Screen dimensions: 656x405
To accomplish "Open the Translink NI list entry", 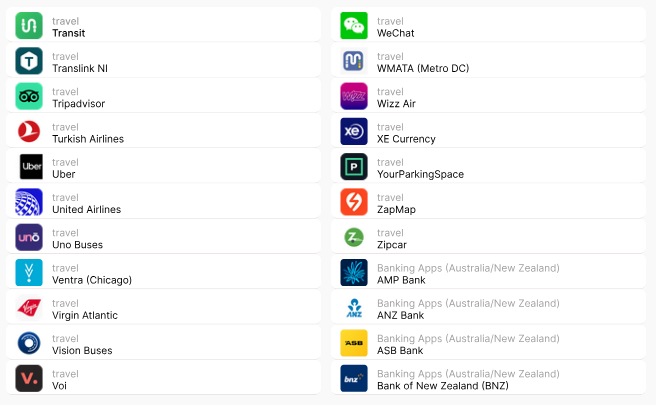I will pyautogui.click(x=165, y=62).
